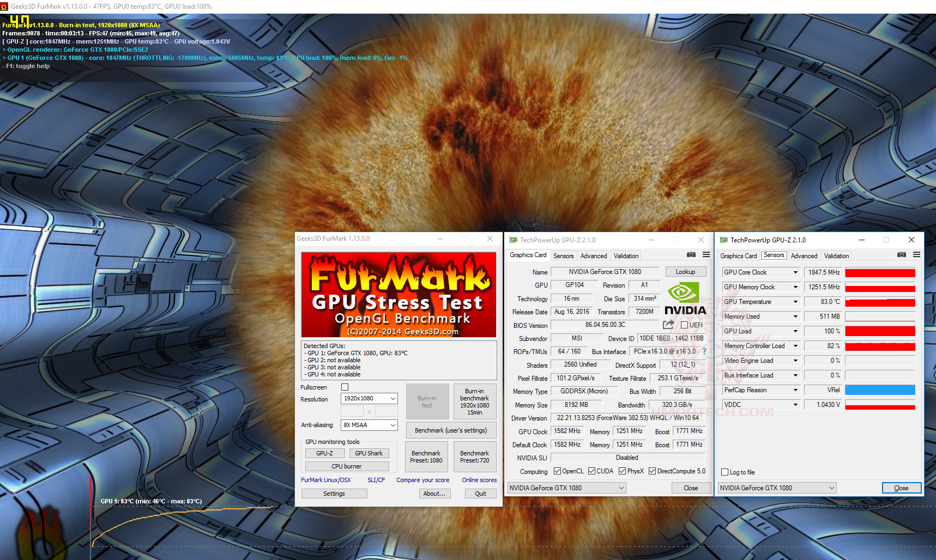Viewport: 936px width, 560px height.
Task: Click the GPU-Z title bar icon of the Sensors window
Action: (723, 240)
